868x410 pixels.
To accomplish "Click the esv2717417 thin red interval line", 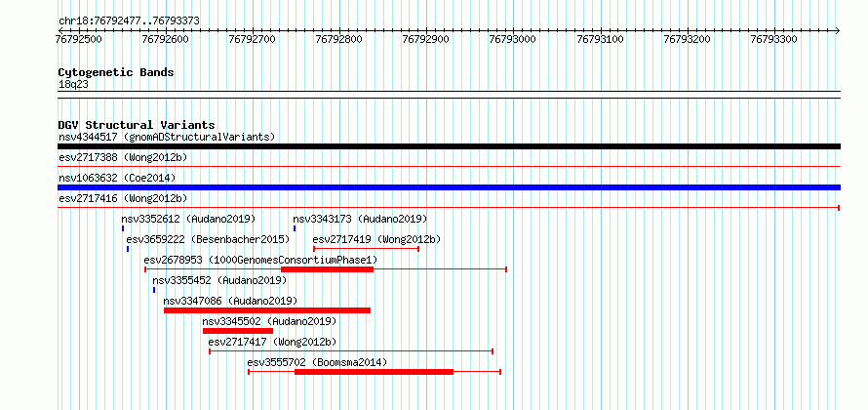I will pyautogui.click(x=351, y=351).
